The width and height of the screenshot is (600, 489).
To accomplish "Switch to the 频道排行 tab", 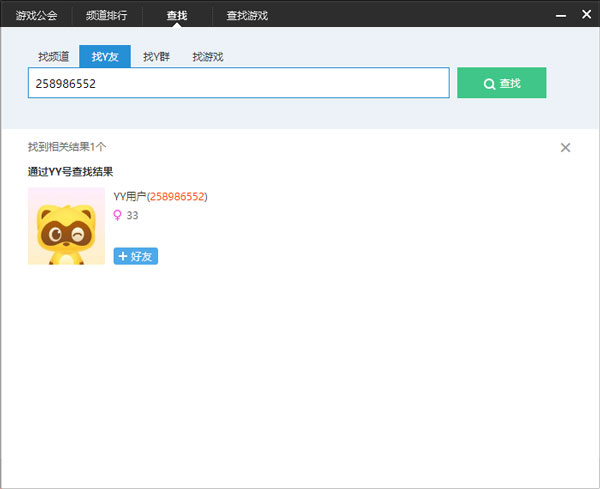I will [106, 16].
